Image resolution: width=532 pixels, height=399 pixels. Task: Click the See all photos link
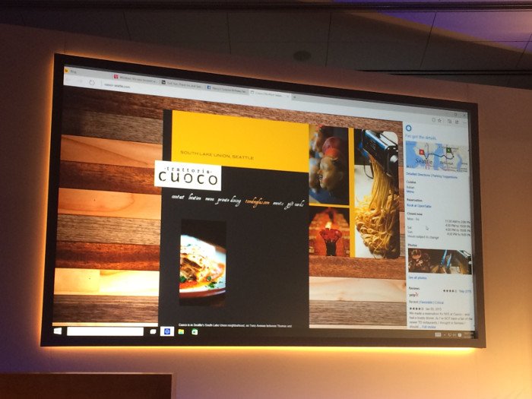pyautogui.click(x=417, y=277)
